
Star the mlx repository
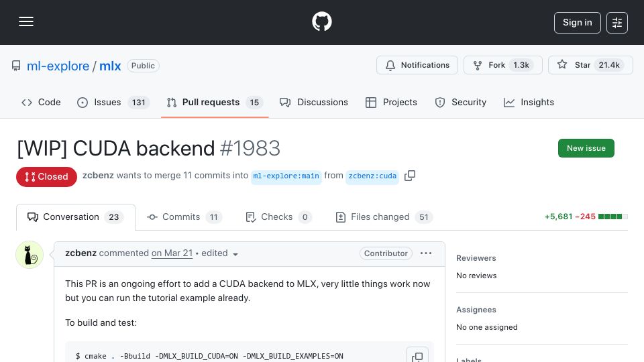pos(590,65)
